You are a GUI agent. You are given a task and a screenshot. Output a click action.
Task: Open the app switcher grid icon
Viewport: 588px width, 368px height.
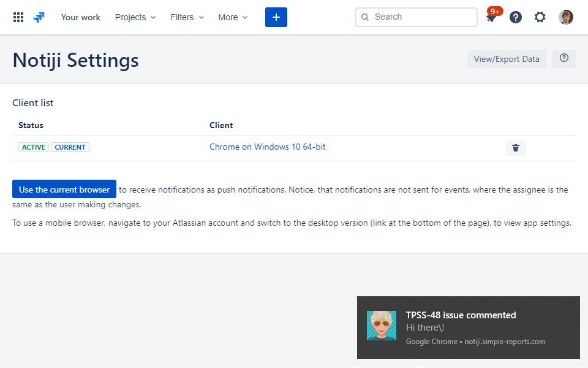tap(18, 17)
